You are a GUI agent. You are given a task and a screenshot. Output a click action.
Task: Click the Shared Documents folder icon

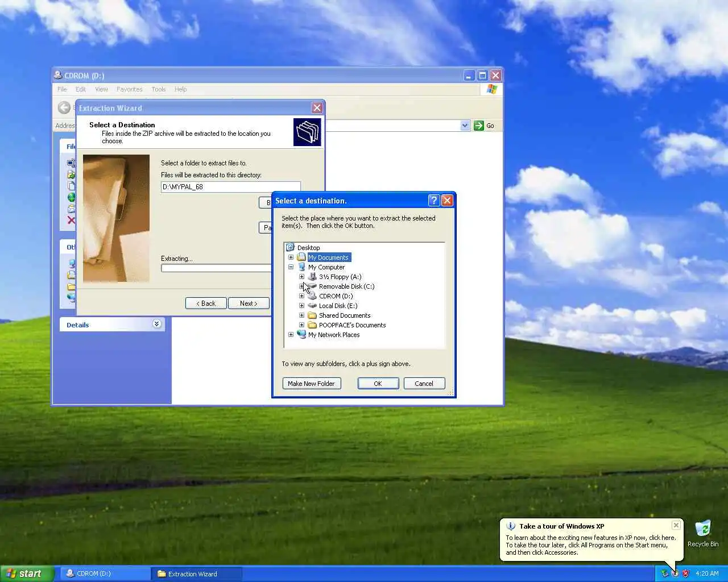click(x=312, y=315)
